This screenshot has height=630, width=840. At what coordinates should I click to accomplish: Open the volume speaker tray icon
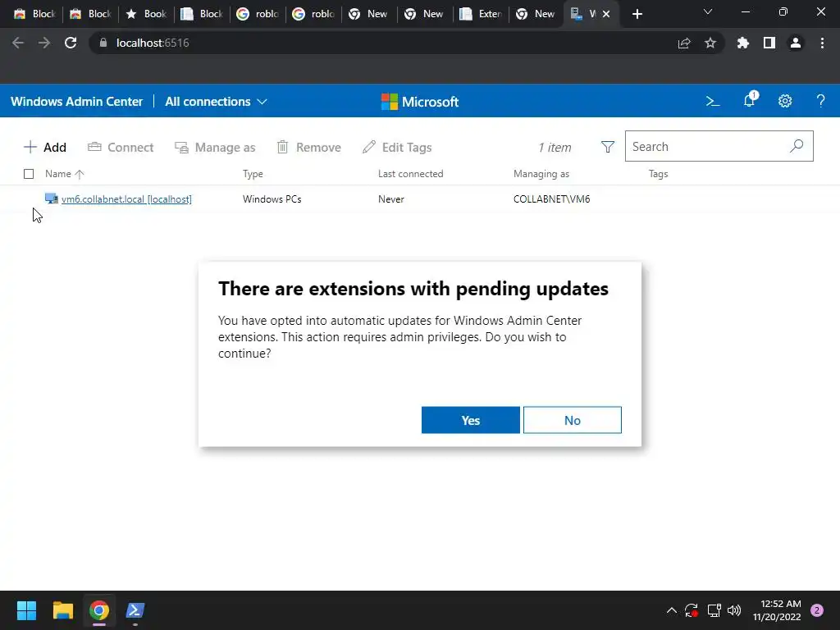click(x=734, y=610)
